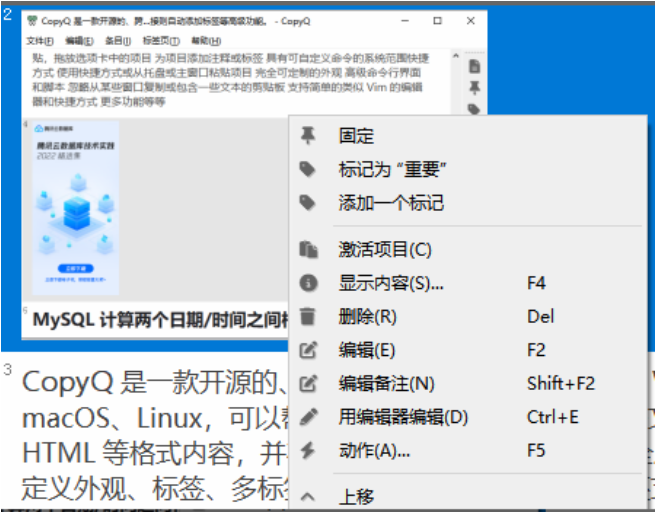Image resolution: width=655 pixels, height=512 pixels.
Task: Maximize the CopyQ window
Action: click(437, 20)
